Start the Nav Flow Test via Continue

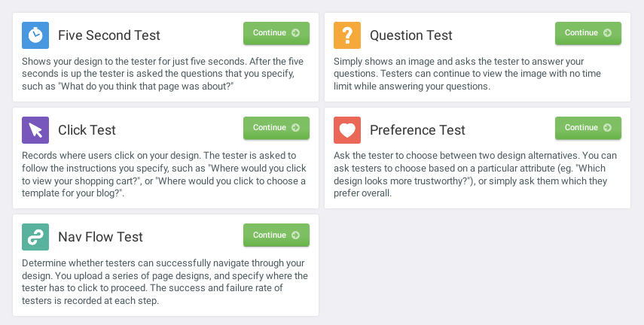(276, 235)
